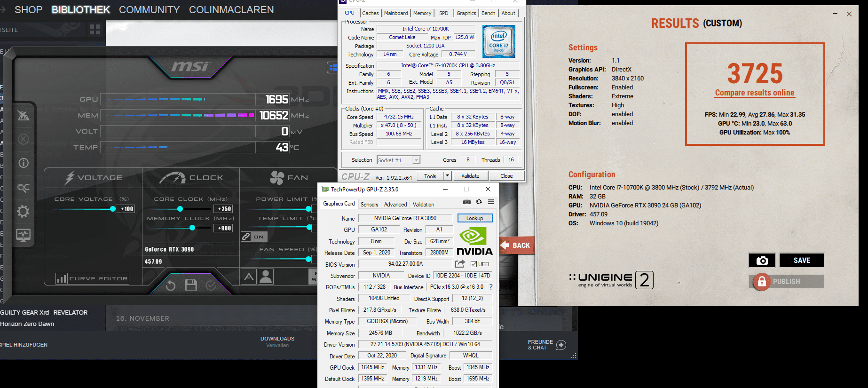Open the Socket #1 selection dropdown in CPU-Z
This screenshot has height=388, width=868.
coord(398,160)
